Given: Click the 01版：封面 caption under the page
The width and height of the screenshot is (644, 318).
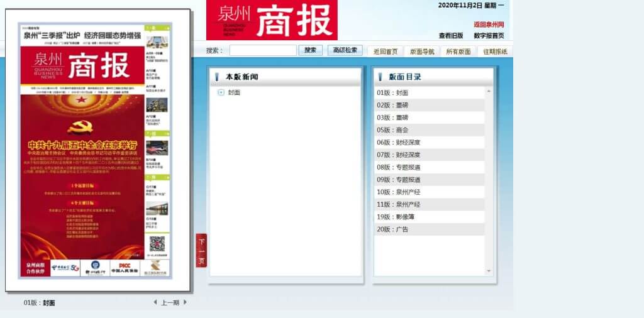Looking at the screenshot, I should [x=39, y=303].
